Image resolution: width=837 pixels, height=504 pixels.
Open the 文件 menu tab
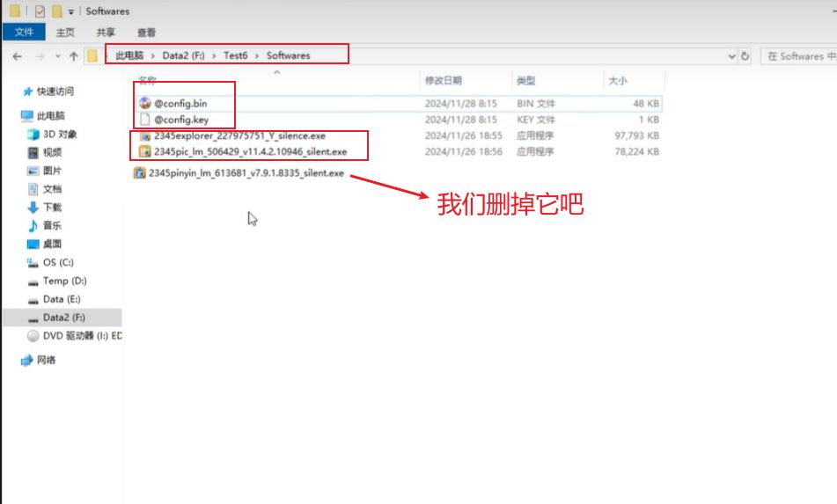point(24,33)
